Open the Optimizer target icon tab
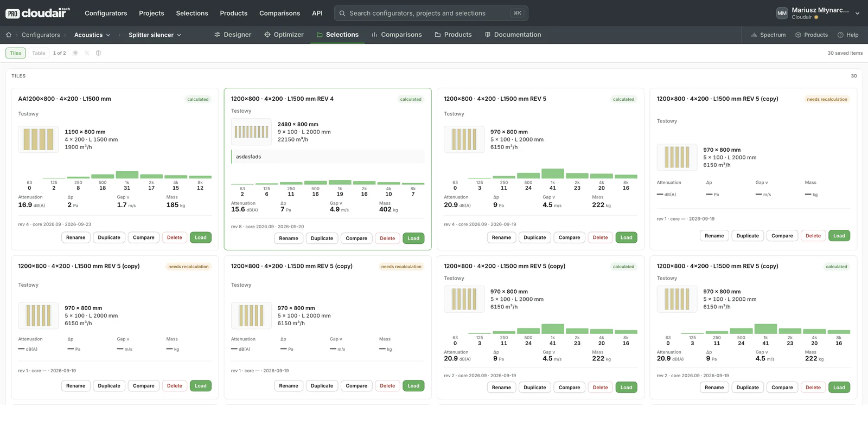 [x=267, y=35]
